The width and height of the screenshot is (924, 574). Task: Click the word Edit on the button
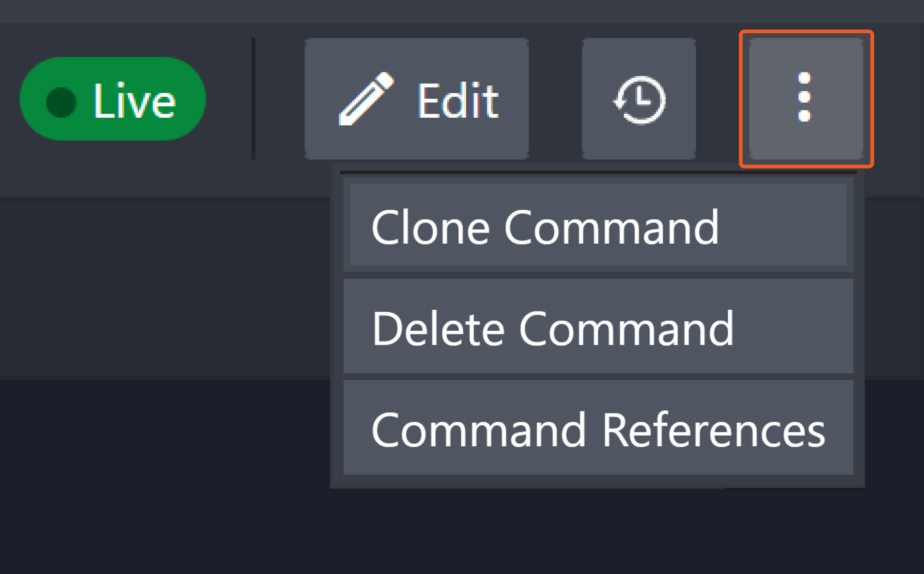tap(457, 101)
